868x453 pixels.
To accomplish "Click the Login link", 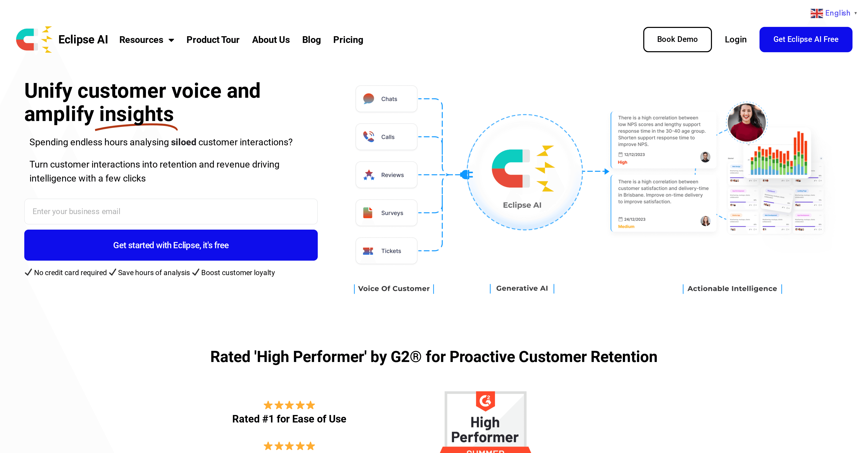I will [x=735, y=40].
